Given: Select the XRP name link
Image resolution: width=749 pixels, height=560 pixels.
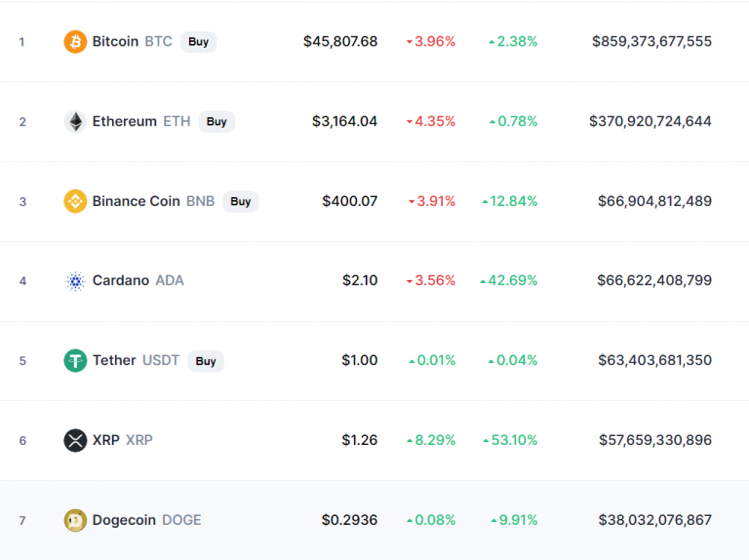Looking at the screenshot, I should [x=122, y=440].
